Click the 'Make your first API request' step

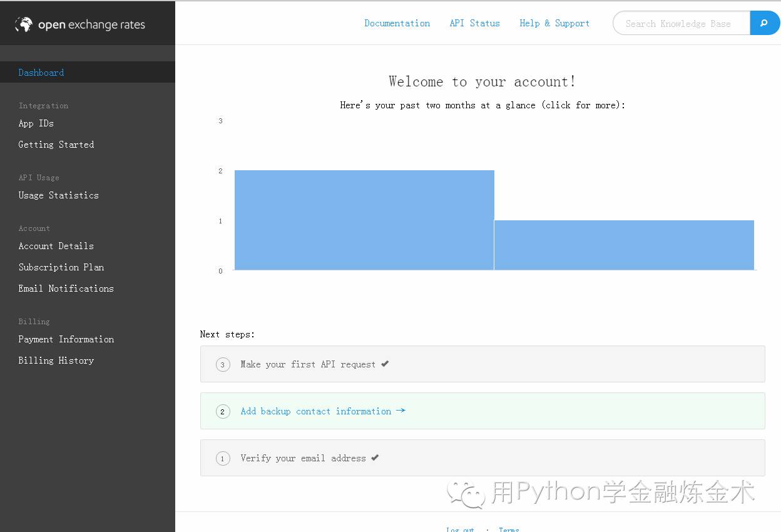[482, 364]
